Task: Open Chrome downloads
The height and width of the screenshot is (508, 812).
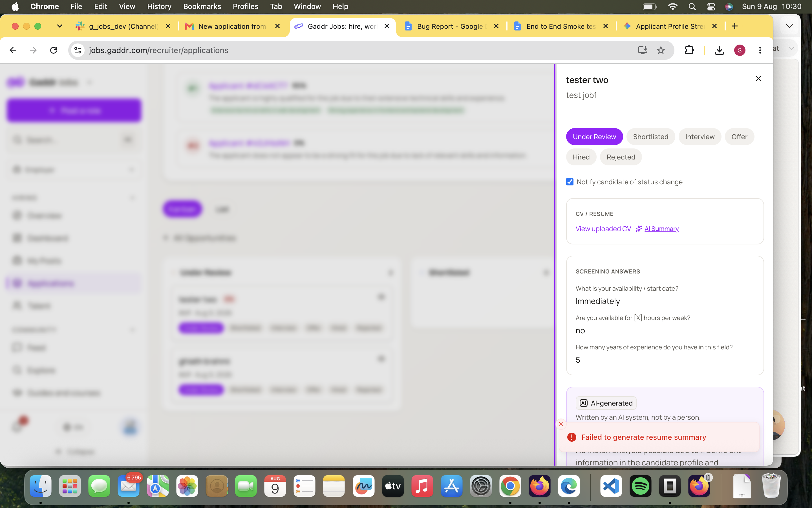Action: [719, 51]
